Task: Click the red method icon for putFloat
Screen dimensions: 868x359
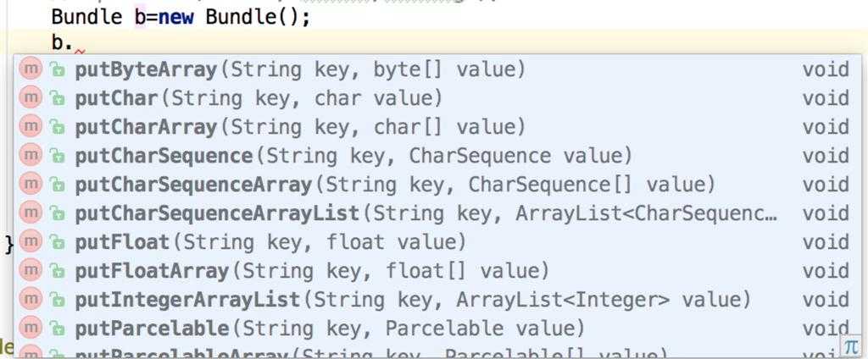Action: coord(31,241)
